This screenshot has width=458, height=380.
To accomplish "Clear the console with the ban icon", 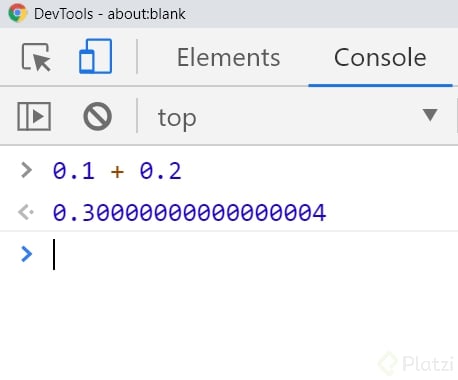I will point(97,116).
